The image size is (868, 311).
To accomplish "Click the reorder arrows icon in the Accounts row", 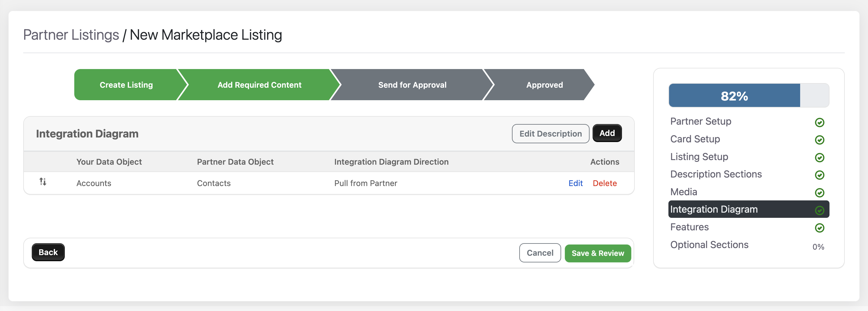I will pos(43,181).
